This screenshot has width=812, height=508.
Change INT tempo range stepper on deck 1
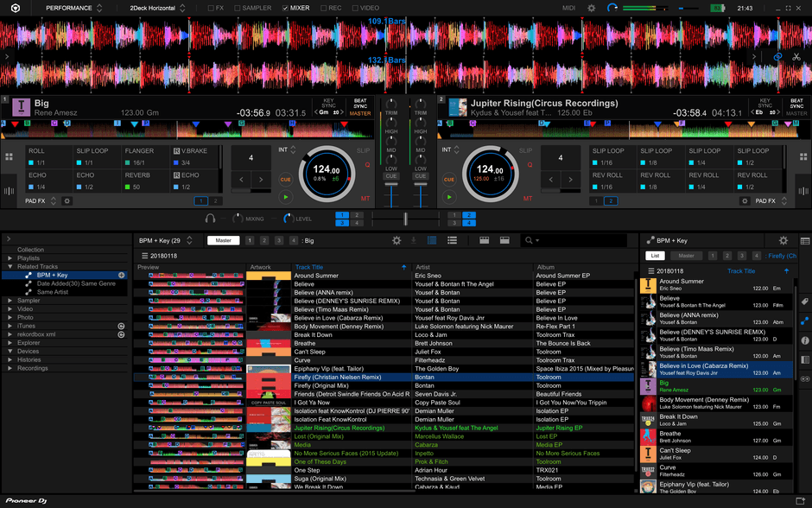[293, 149]
